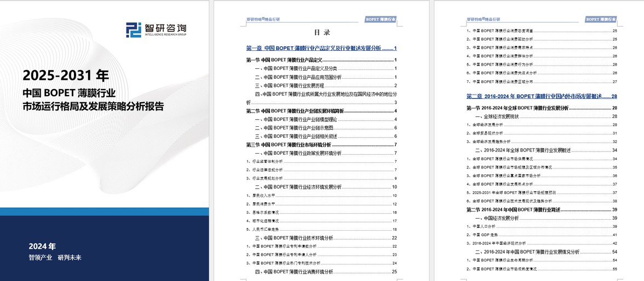
Task: Click entry "1、行业监管体制分析"
Action: coord(321,162)
